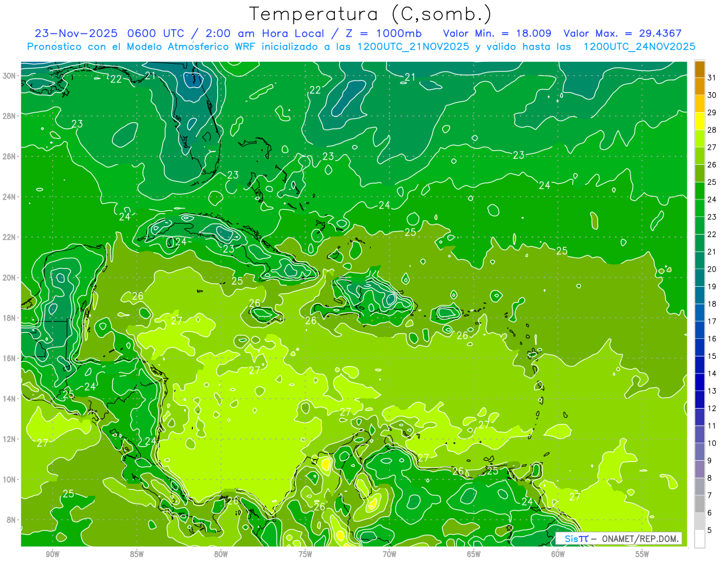The image size is (728, 562).
Task: Click the '1200UTC_24NOV2025' valid-until time
Action: pos(639,47)
